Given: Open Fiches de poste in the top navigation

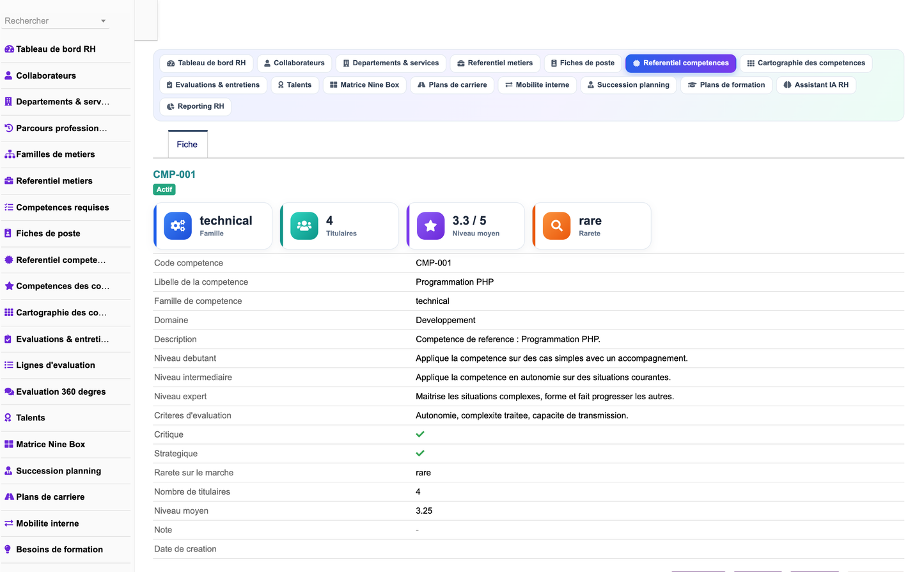Looking at the screenshot, I should [583, 63].
